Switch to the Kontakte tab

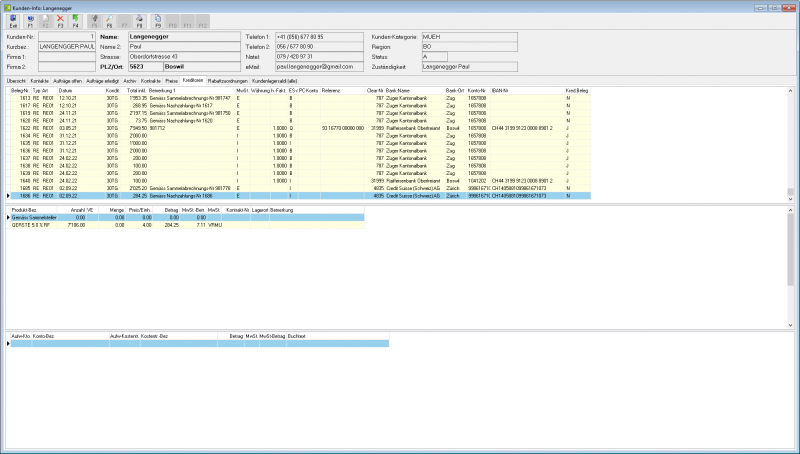[39, 81]
